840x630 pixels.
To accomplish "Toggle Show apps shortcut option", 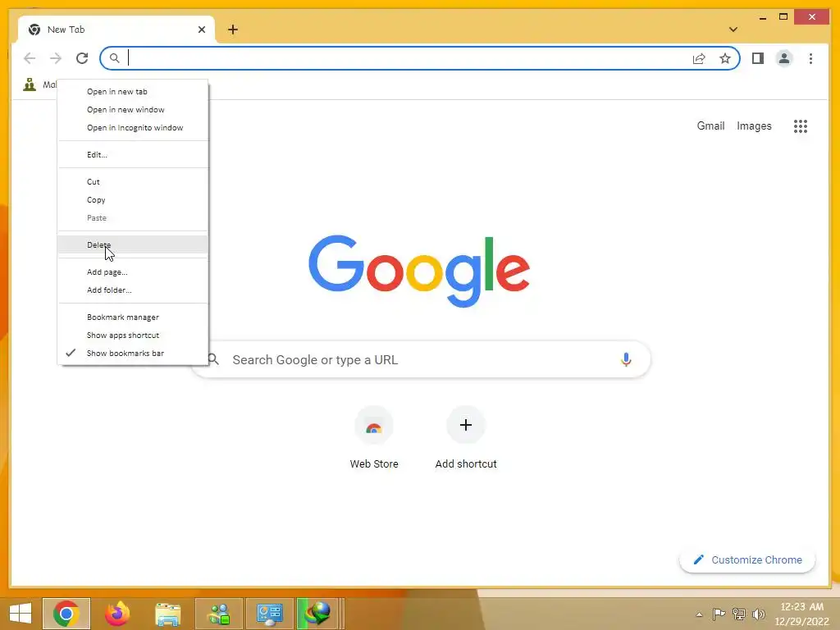I will (x=133, y=336).
